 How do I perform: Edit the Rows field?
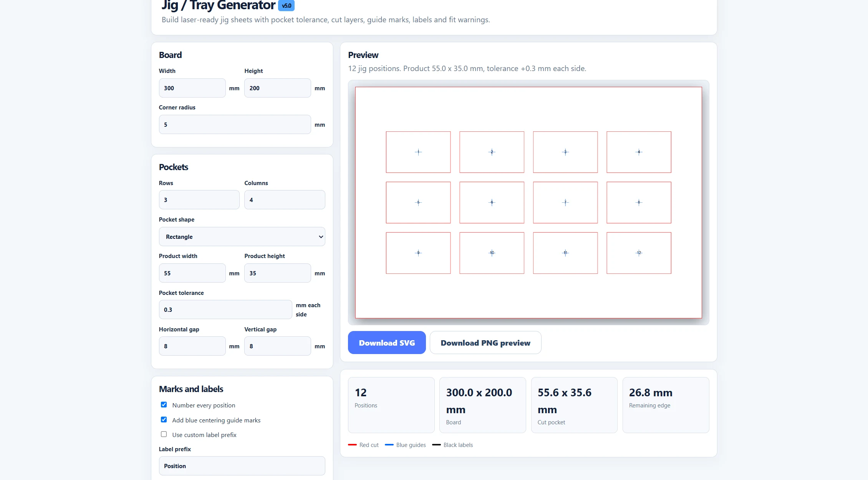pos(199,200)
